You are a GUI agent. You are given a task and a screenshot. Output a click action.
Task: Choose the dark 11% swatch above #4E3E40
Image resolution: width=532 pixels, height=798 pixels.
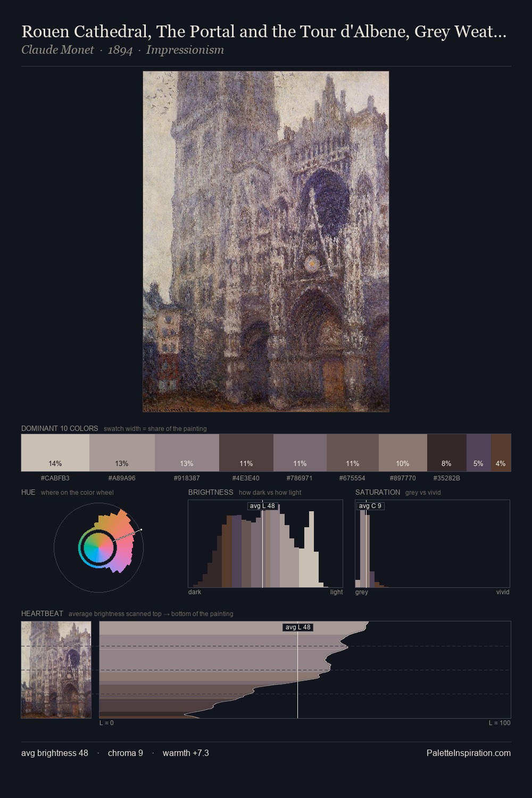[246, 453]
